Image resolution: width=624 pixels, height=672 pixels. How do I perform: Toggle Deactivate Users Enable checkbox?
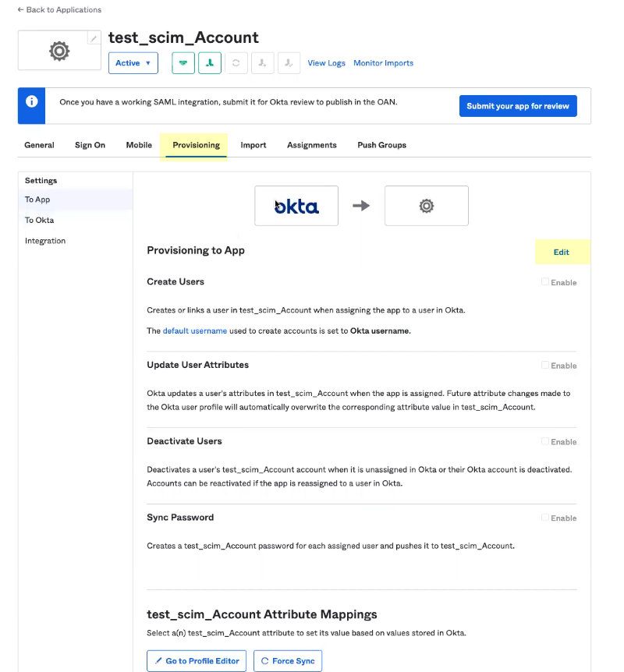(x=544, y=441)
